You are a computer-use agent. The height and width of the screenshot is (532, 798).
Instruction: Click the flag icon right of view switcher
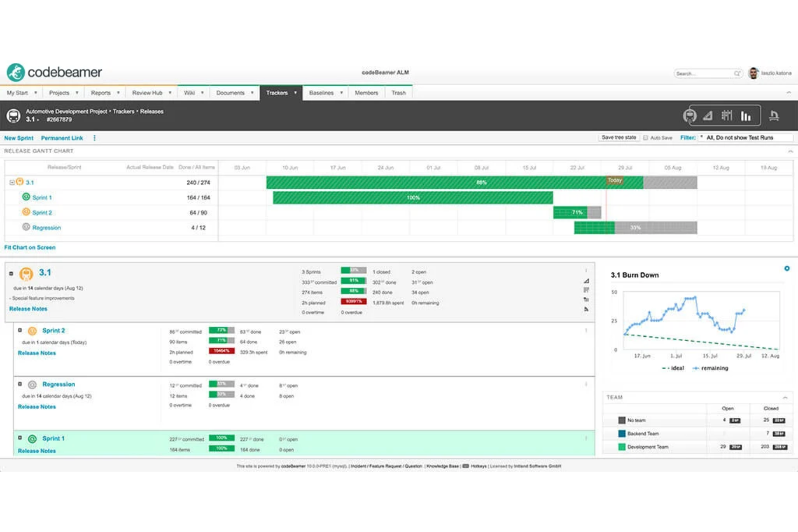coord(775,115)
